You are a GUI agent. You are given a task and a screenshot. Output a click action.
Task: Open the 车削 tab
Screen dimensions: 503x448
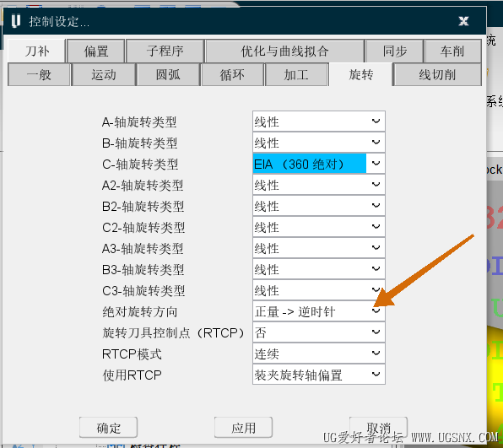(x=452, y=51)
